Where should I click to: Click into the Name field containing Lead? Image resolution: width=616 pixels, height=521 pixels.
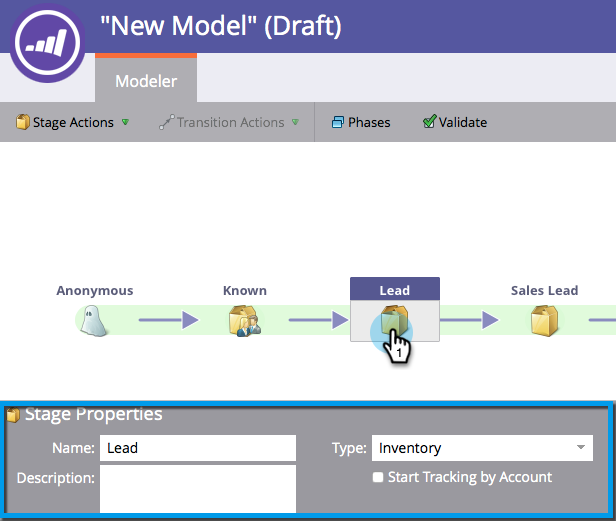pyautogui.click(x=198, y=448)
